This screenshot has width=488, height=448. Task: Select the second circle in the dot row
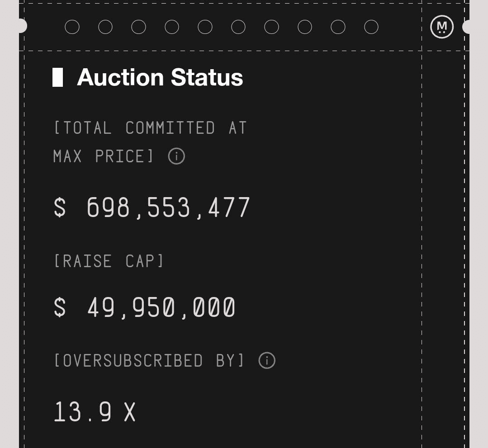(x=105, y=27)
